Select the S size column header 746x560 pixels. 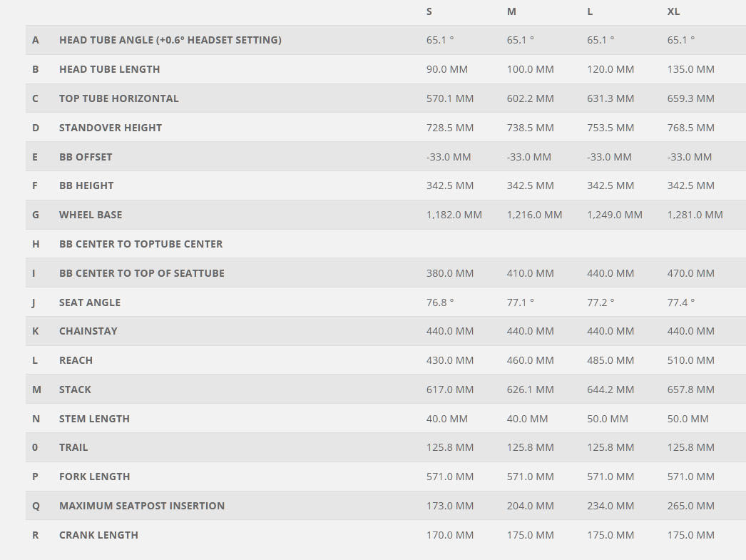point(429,11)
